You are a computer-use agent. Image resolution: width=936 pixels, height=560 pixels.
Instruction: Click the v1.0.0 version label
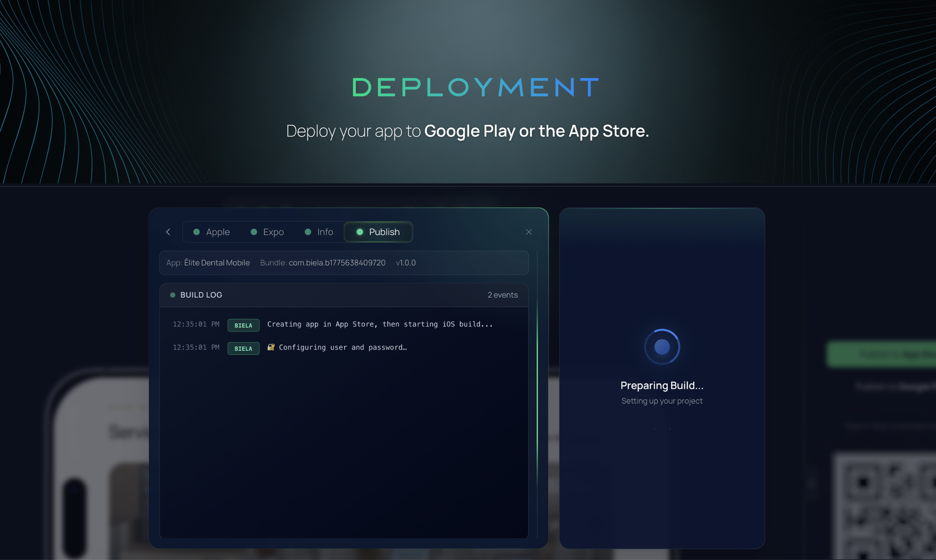(405, 263)
